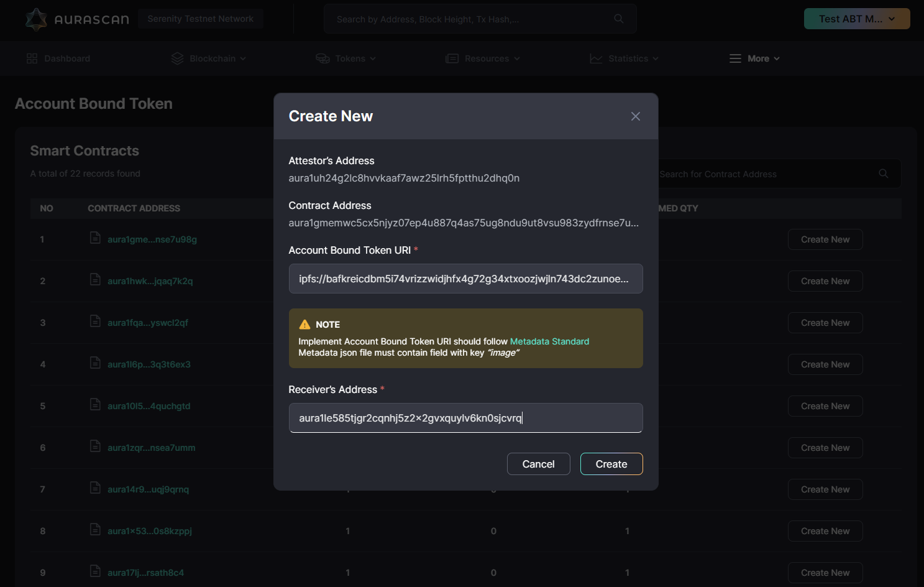This screenshot has height=587, width=924.
Task: Expand the Blockchain menu
Action: [x=209, y=58]
